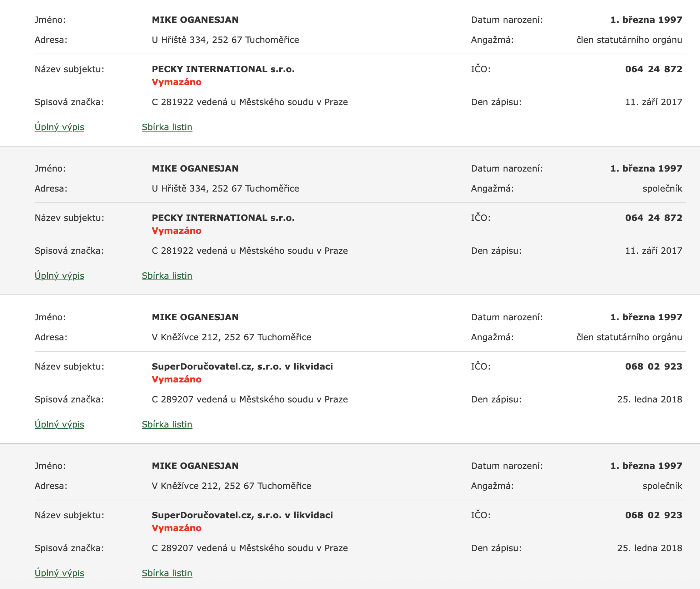Viewport: 700px width, 589px height.
Task: Click C 281922 file mark in PECKY společník record
Action: click(250, 251)
